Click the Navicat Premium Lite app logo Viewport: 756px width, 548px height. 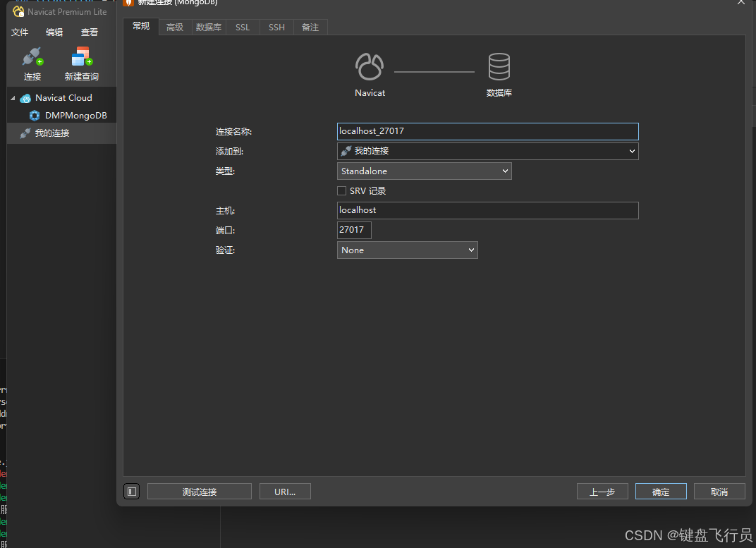[18, 11]
